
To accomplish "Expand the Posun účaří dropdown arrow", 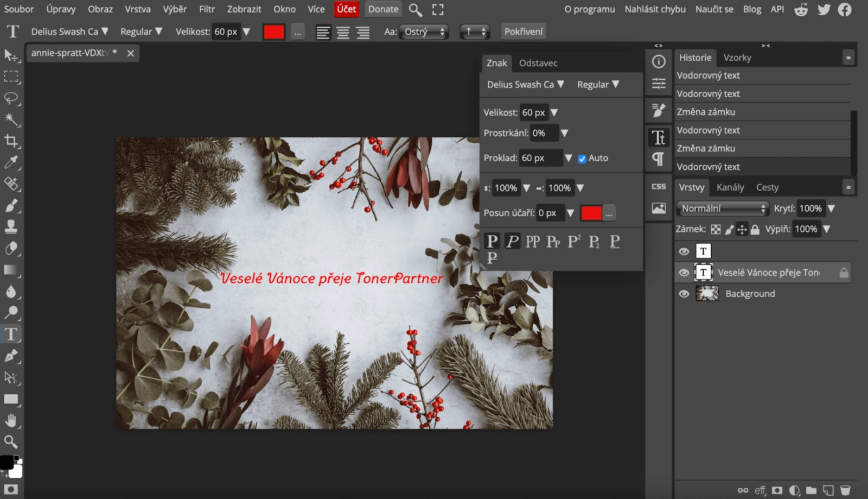I will tap(570, 213).
